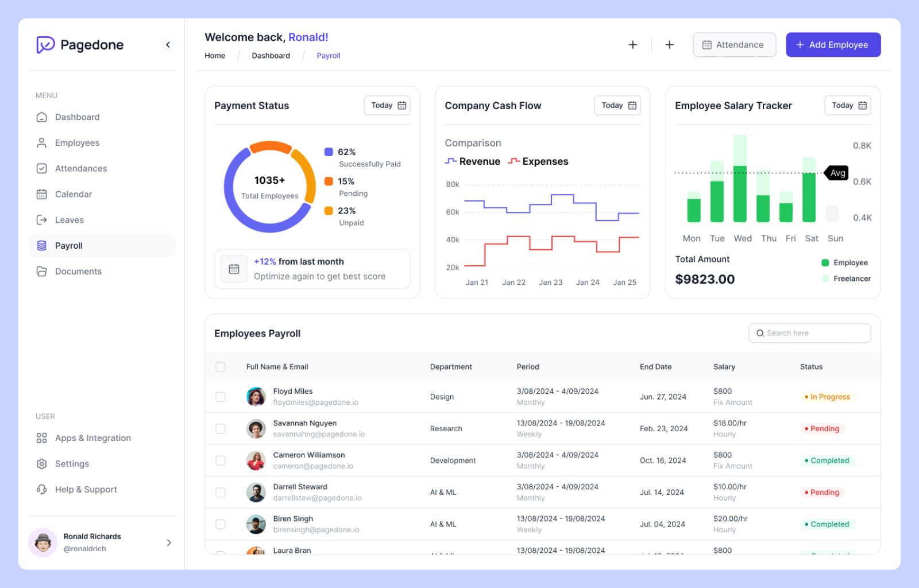This screenshot has height=588, width=919.
Task: Check the Cameron Williamson row checkbox
Action: (221, 461)
